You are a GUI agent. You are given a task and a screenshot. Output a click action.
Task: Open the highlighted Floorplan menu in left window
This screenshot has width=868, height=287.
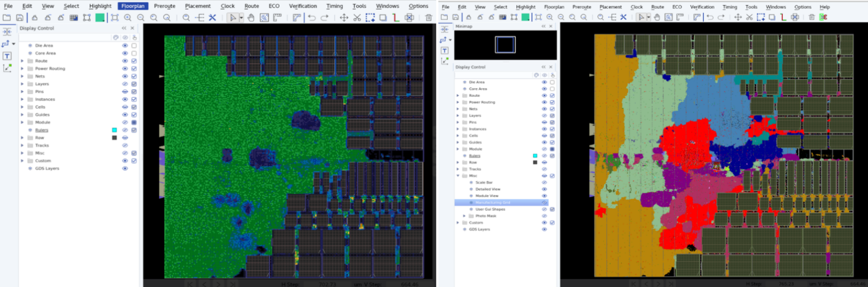132,6
